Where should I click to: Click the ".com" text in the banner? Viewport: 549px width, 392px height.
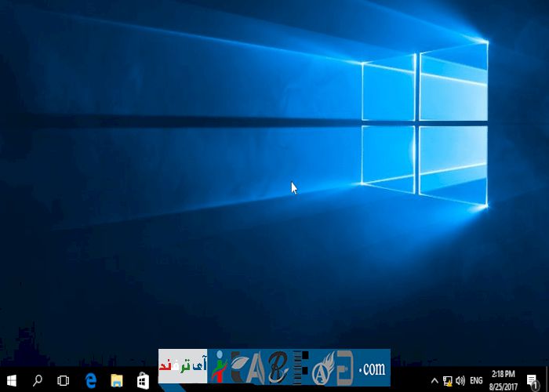[x=373, y=368]
